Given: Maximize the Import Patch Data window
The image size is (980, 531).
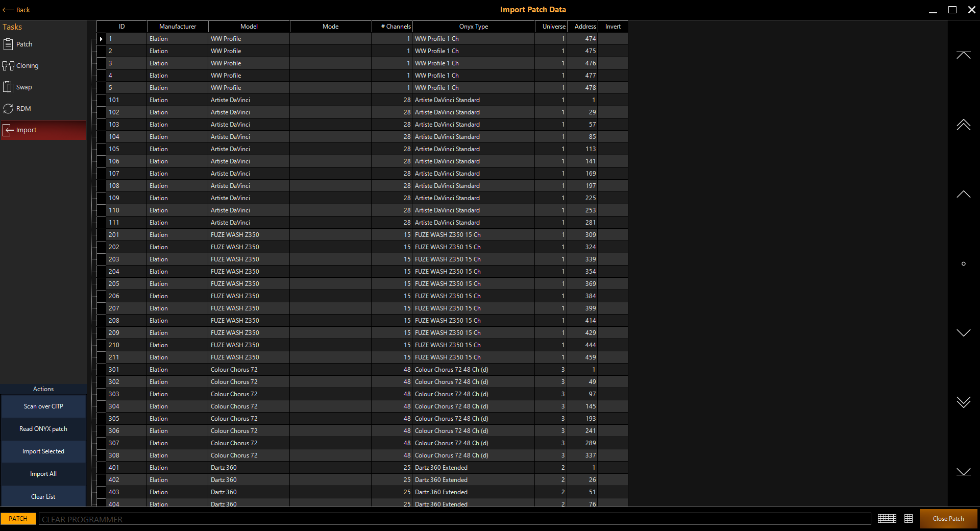Looking at the screenshot, I should click(952, 10).
